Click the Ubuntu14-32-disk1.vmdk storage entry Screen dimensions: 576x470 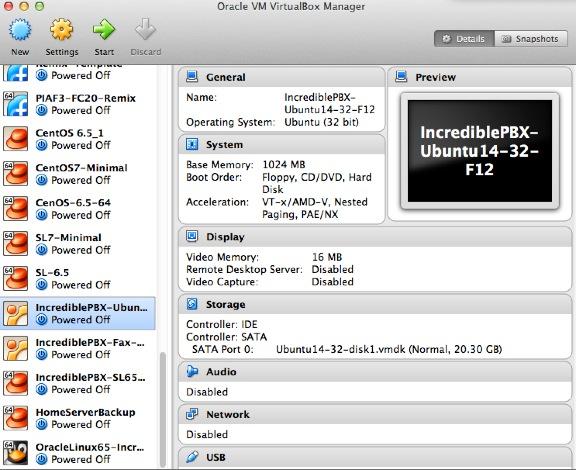(x=389, y=349)
